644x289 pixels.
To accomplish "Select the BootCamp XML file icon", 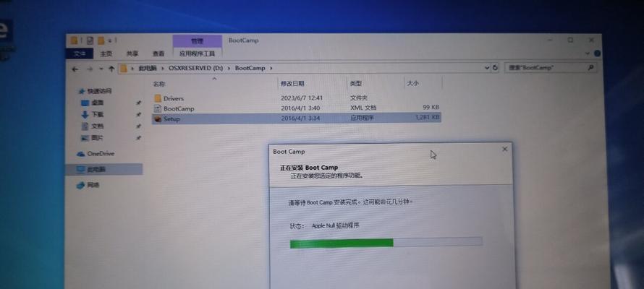I will coord(158,108).
